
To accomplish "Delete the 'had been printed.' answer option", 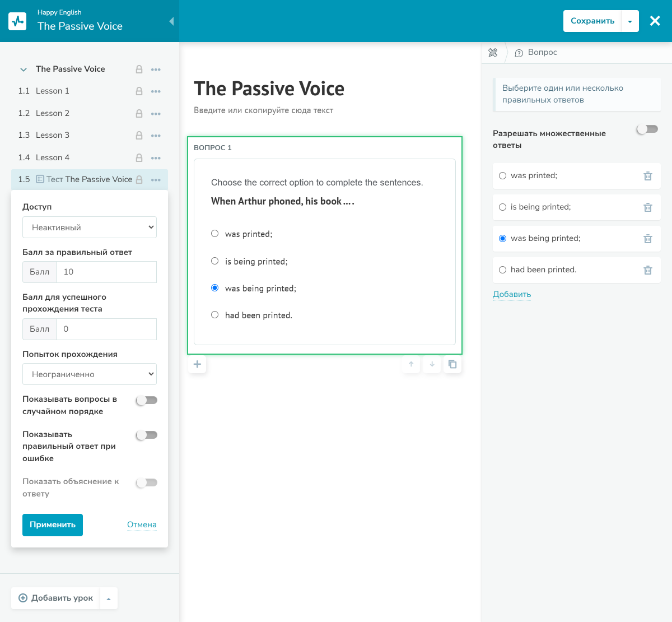I will click(x=648, y=270).
